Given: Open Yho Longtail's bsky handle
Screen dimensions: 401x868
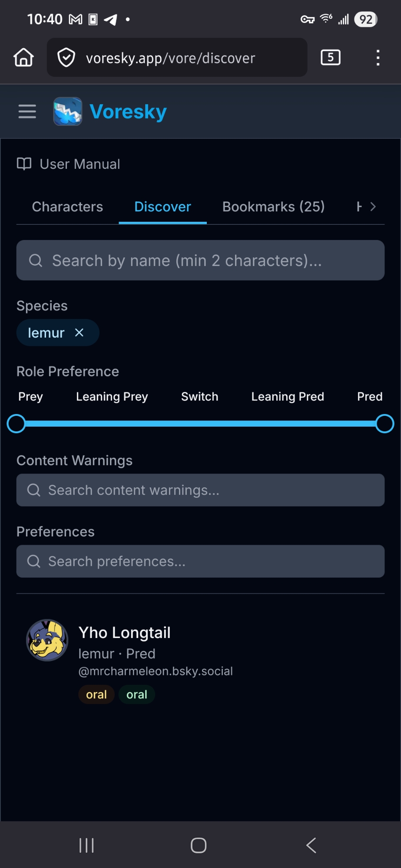Looking at the screenshot, I should pos(156,671).
